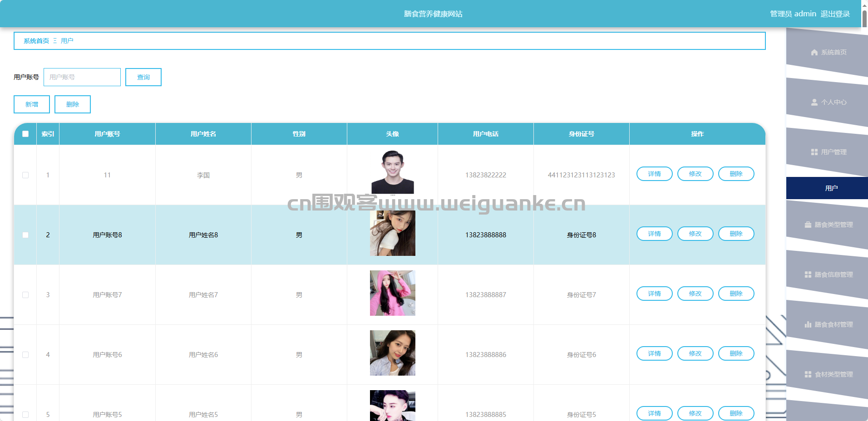The width and height of the screenshot is (868, 421).
Task: Click 删除 in the 用户账号6 row
Action: tap(736, 353)
